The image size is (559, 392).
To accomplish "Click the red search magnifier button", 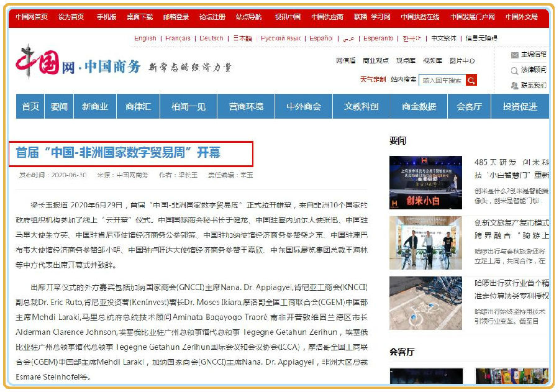I will [471, 80].
